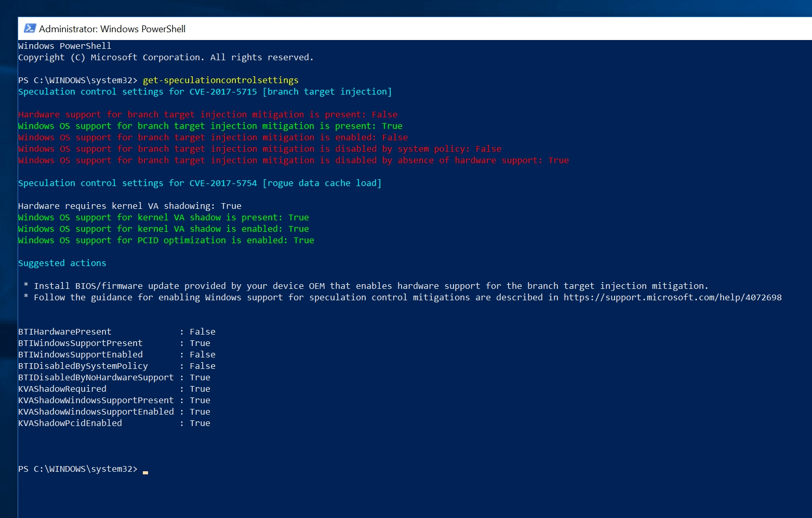Click the 'disabled by absence of hardware support' line

pos(294,161)
